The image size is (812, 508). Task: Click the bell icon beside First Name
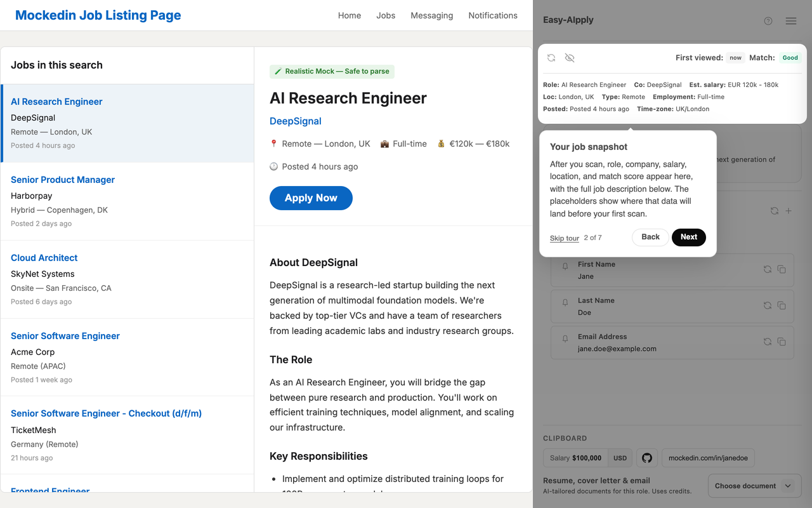(565, 267)
